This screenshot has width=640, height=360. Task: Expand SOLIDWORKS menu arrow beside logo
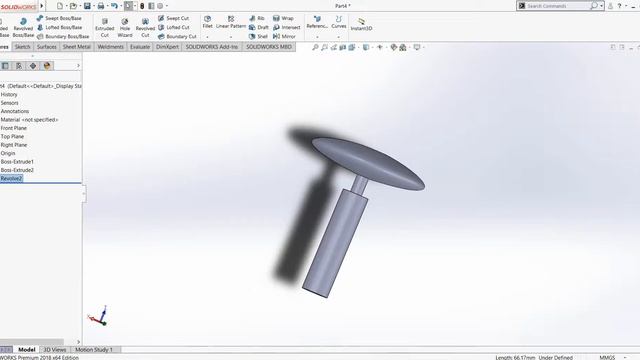[x=42, y=6]
